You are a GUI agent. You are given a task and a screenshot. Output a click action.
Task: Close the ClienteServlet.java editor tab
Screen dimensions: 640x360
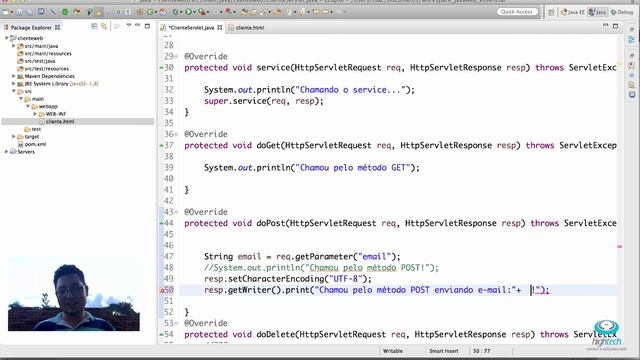220,27
